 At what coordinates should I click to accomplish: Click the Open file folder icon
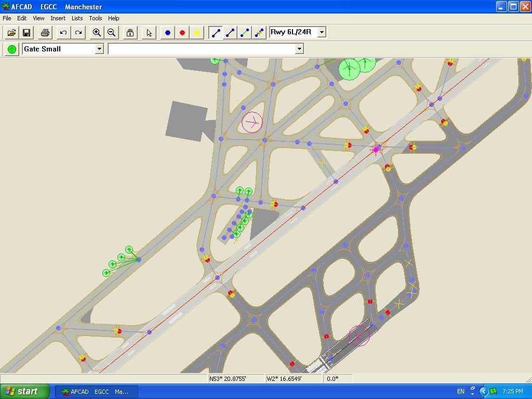(x=11, y=33)
